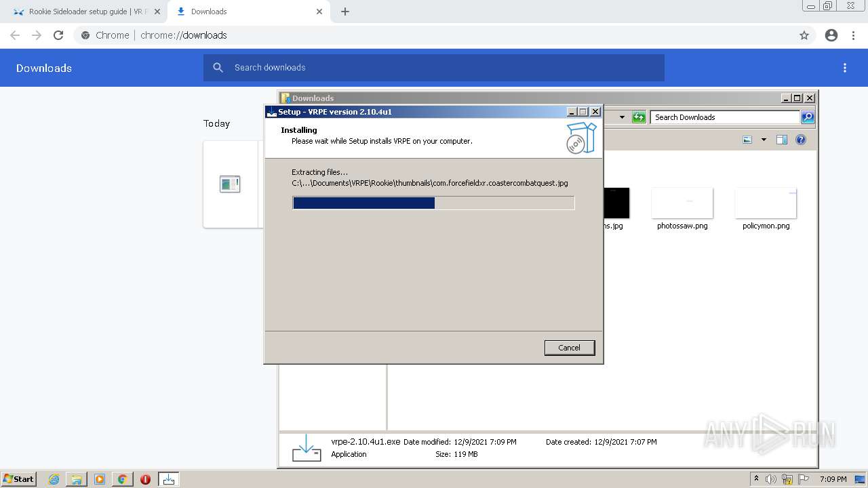The image size is (868, 488).
Task: Open the more view options dropdown arrow
Action: [x=764, y=140]
